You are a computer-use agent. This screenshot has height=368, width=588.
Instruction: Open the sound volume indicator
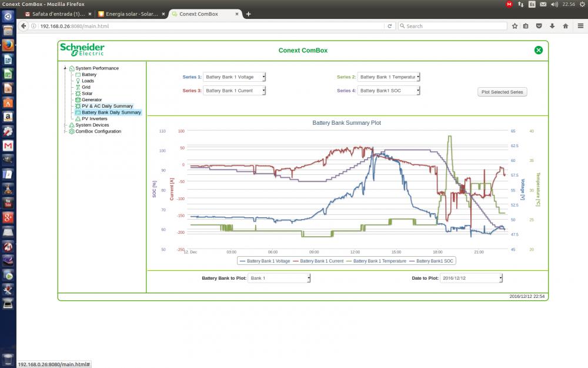554,4
